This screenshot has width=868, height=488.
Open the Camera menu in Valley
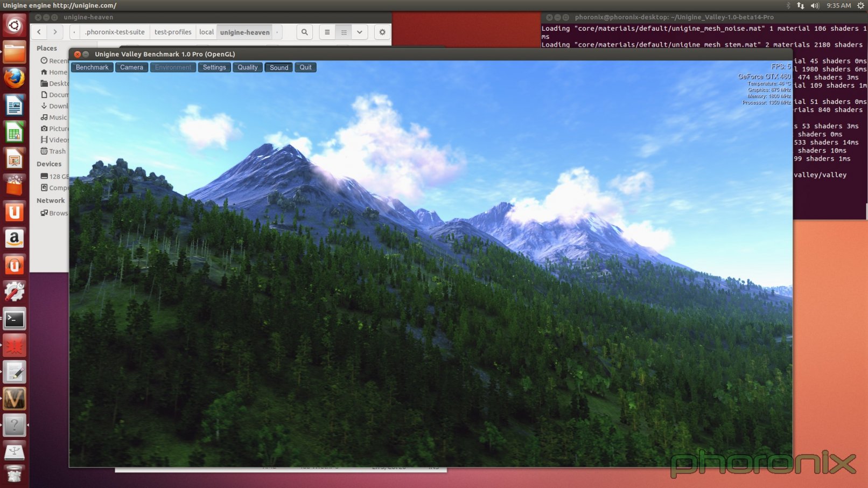tap(131, 67)
